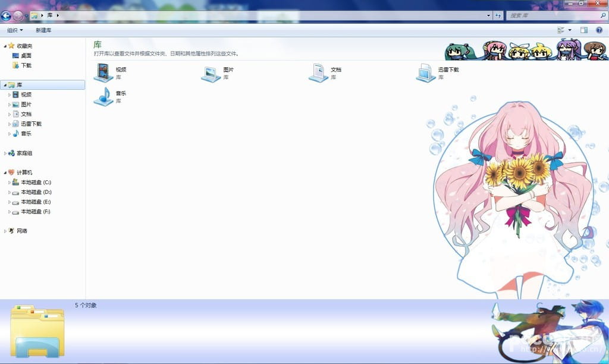
Task: Select the 库 node in the navigation tree
Action: coord(43,84)
